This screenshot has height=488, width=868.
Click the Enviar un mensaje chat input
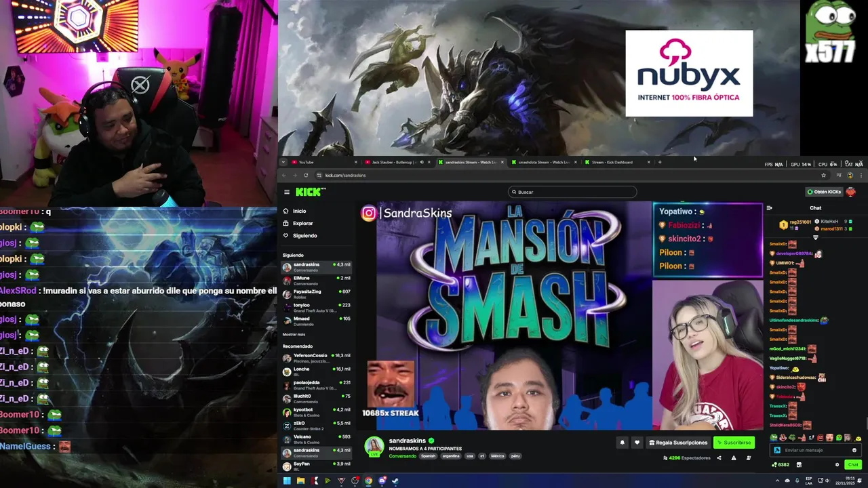pyautogui.click(x=816, y=450)
